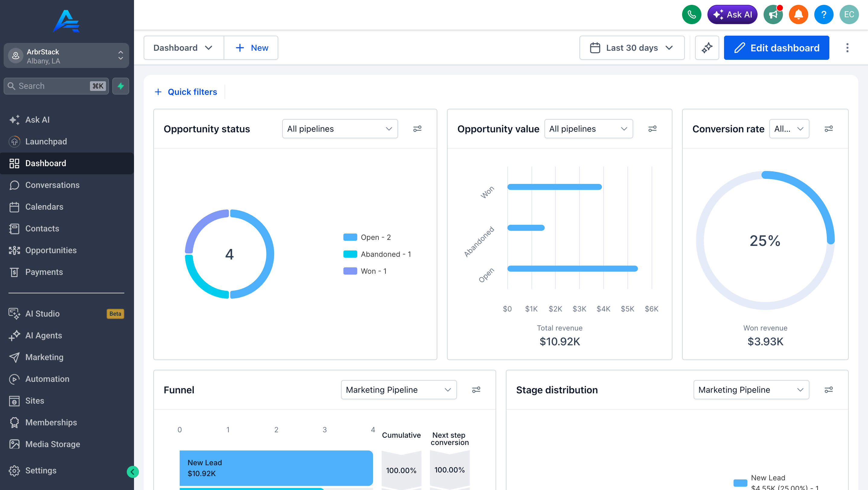This screenshot has height=490, width=868.
Task: Click the purple Ask AI button
Action: pos(732,15)
